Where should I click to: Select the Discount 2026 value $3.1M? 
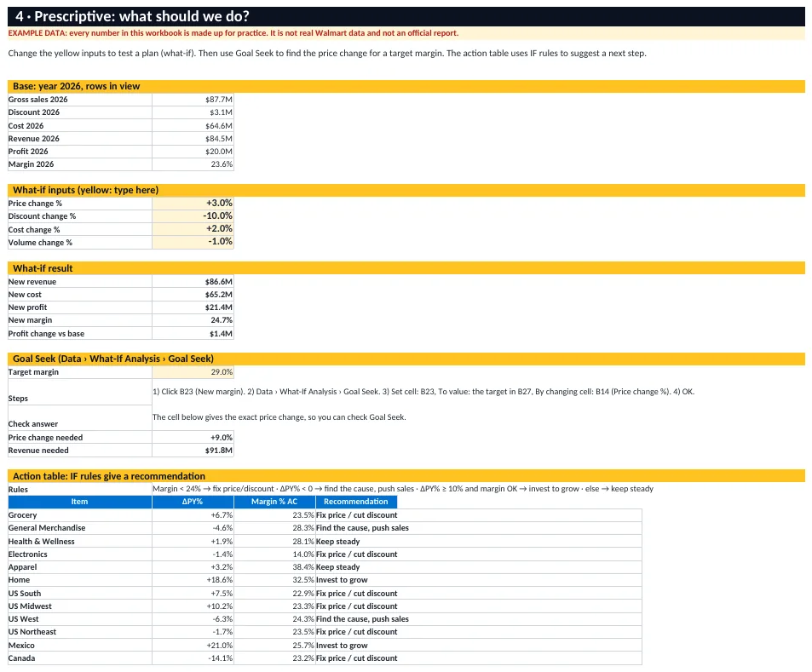pyautogui.click(x=193, y=112)
